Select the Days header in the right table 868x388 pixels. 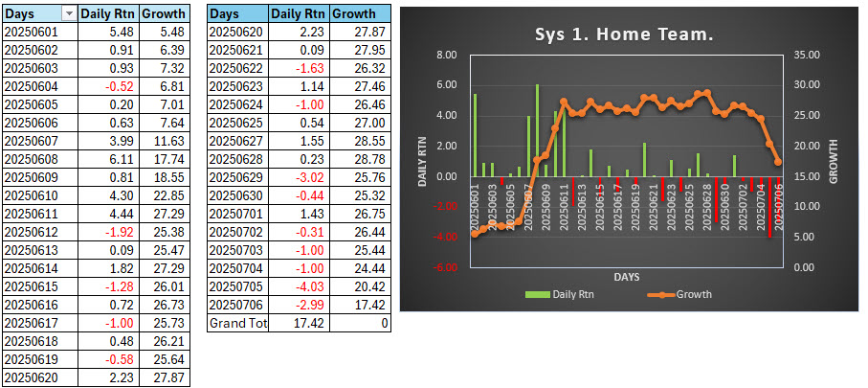pos(236,14)
